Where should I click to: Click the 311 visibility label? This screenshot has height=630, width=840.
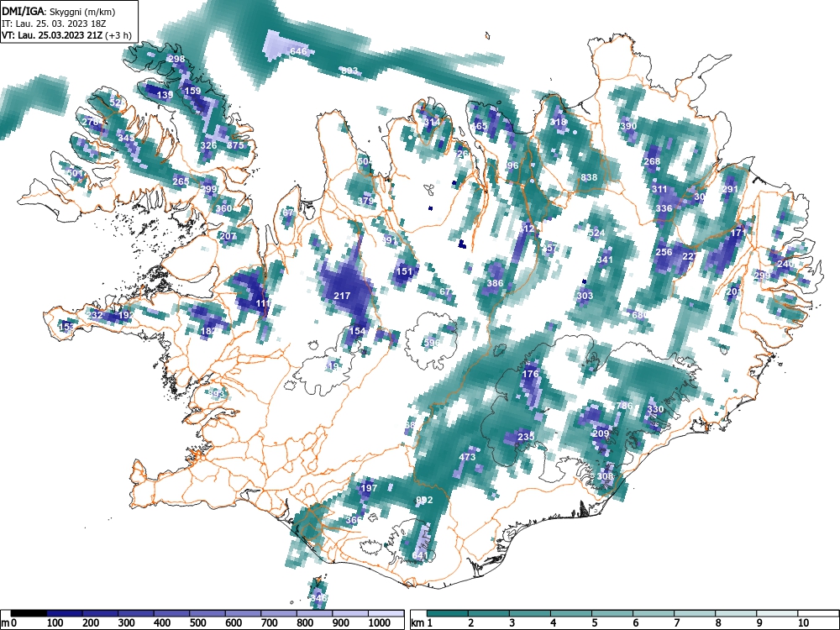pyautogui.click(x=659, y=189)
